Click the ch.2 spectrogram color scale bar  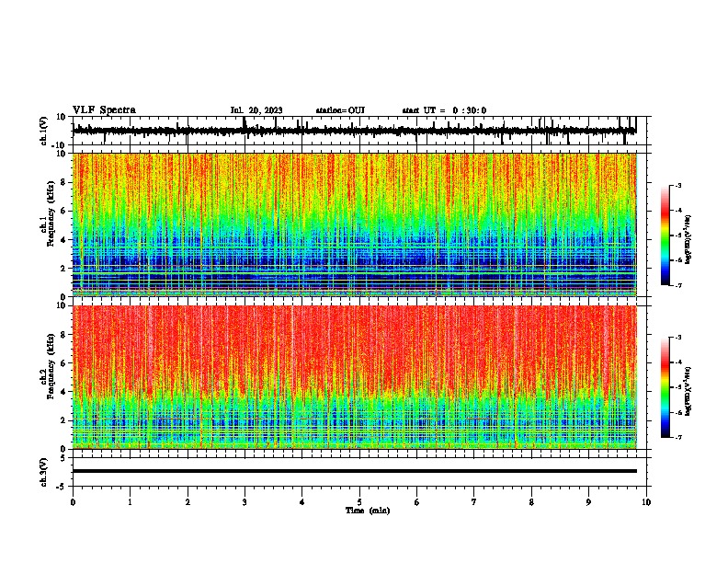pyautogui.click(x=665, y=387)
